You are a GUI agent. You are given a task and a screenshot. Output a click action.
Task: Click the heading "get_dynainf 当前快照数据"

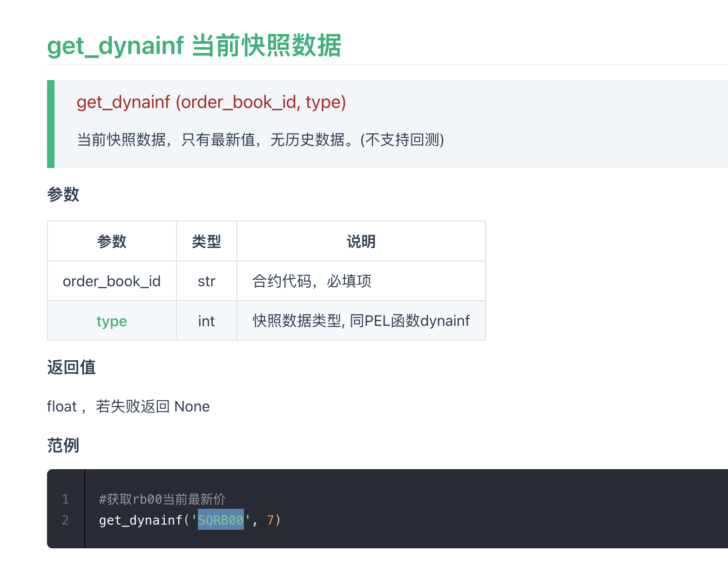[194, 46]
